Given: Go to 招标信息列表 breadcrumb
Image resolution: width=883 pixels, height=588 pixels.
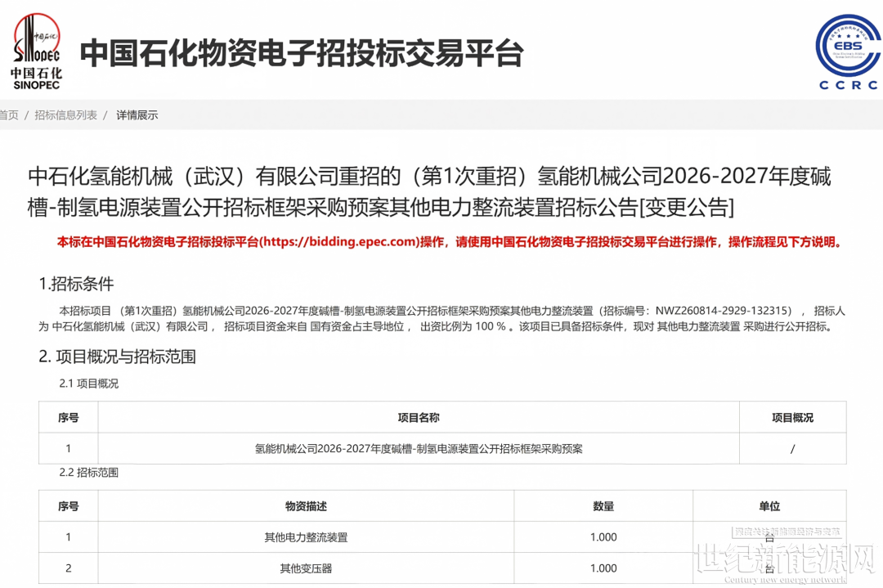Looking at the screenshot, I should tap(66, 114).
